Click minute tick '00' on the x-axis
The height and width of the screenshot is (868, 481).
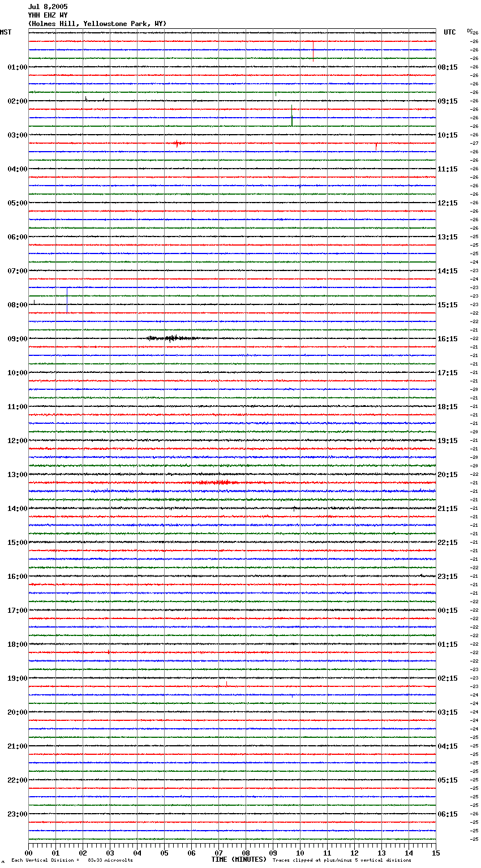28,853
